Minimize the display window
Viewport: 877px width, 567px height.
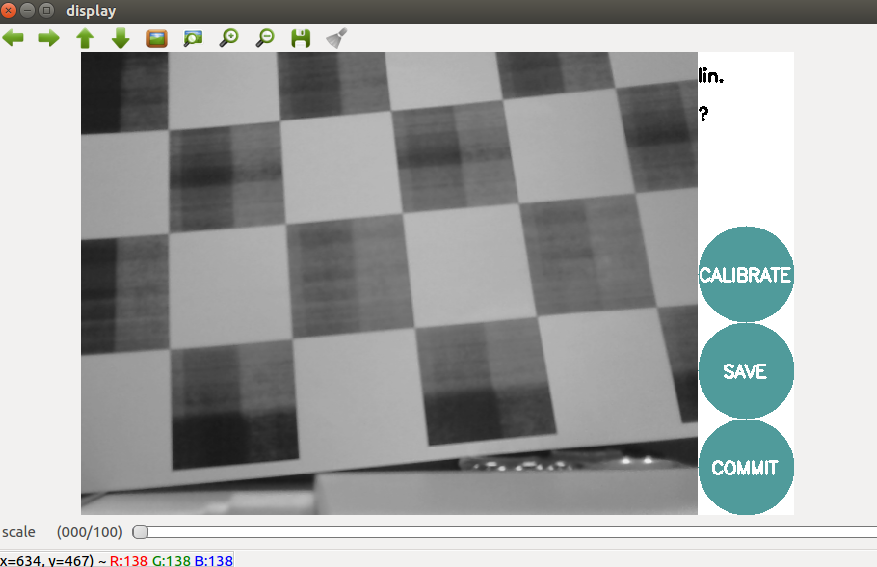[x=27, y=10]
